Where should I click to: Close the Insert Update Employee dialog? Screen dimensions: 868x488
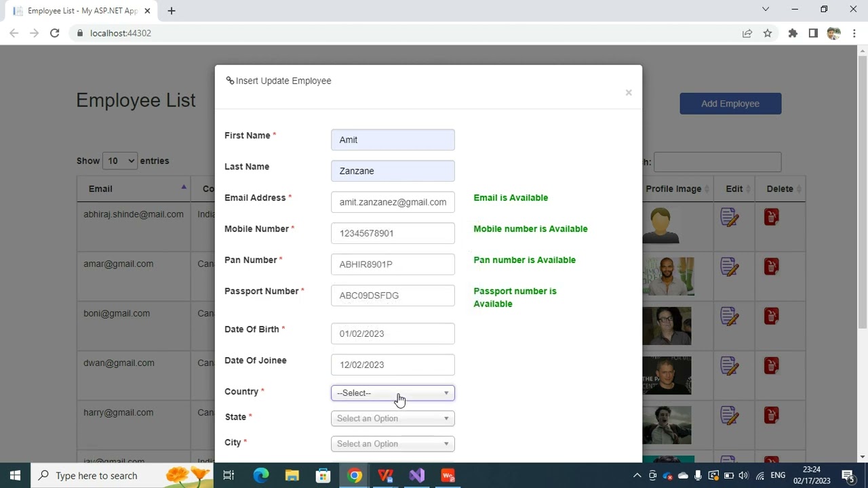[x=629, y=93]
